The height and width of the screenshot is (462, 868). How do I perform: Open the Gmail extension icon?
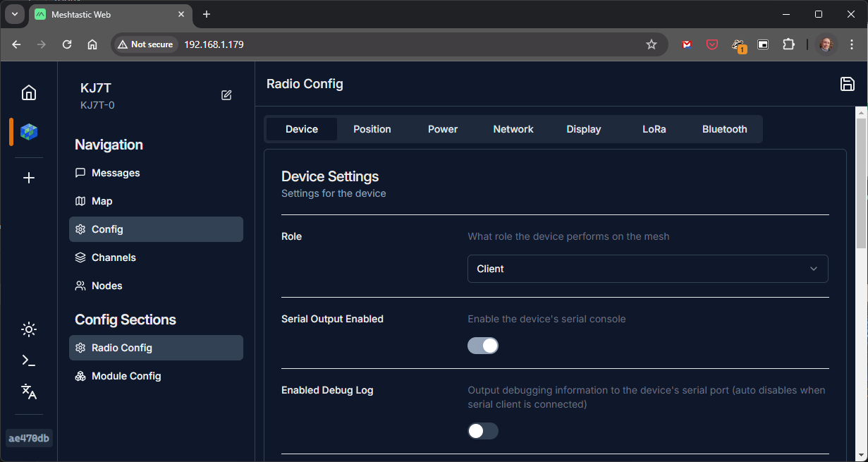pyautogui.click(x=687, y=44)
